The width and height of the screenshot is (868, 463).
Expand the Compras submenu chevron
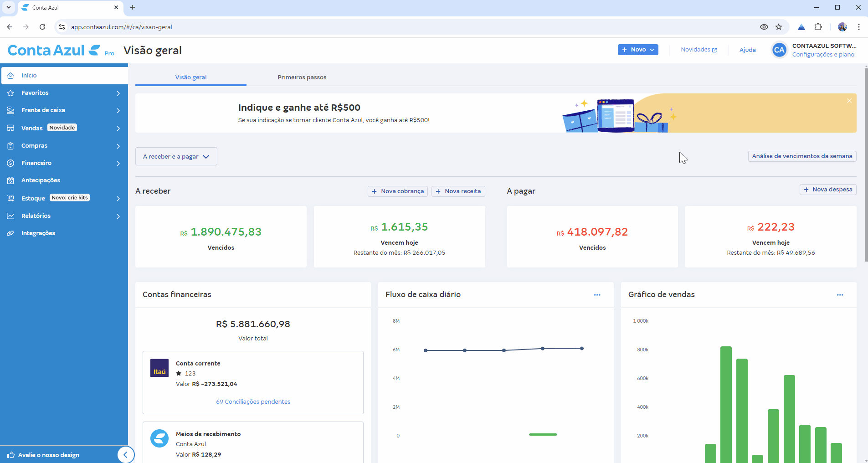118,146
